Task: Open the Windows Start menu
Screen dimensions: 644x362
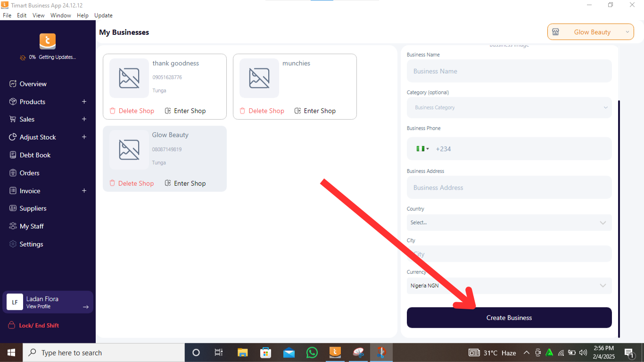Action: pyautogui.click(x=11, y=353)
